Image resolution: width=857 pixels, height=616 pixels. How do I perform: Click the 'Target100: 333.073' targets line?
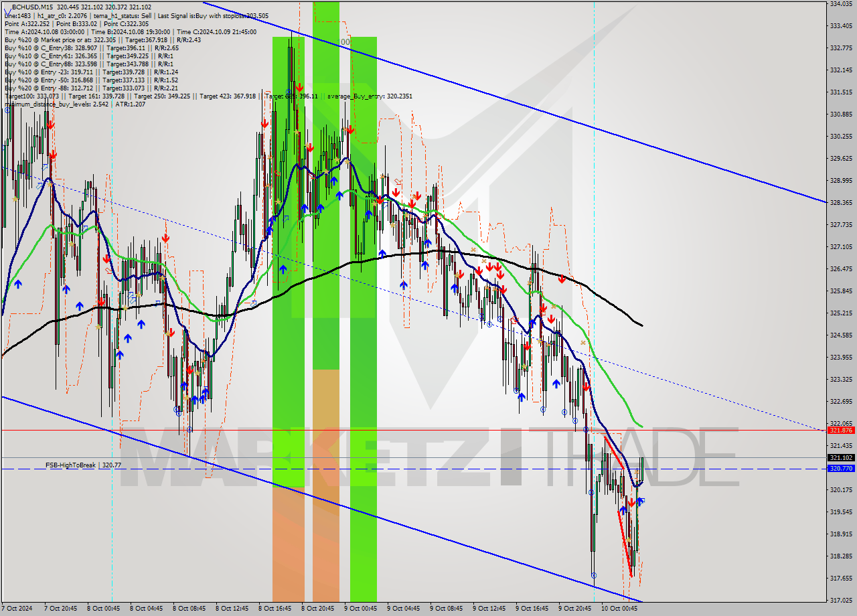tap(208, 96)
